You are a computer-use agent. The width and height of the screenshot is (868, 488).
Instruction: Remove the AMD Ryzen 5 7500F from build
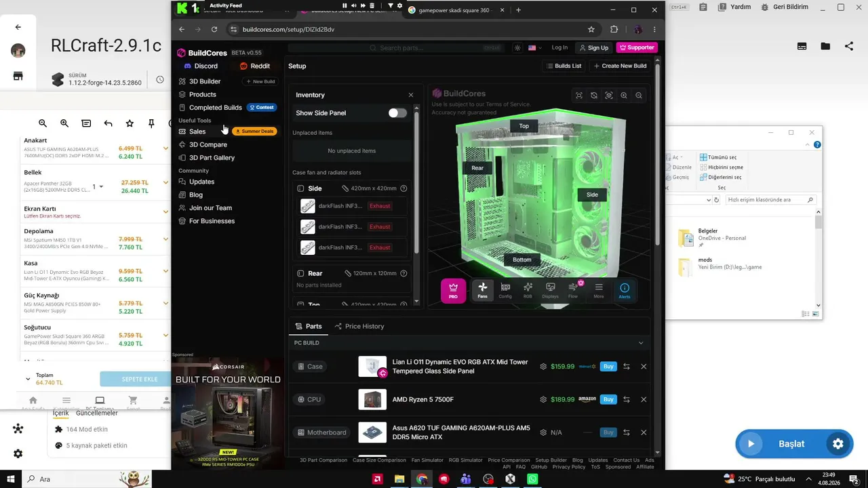(x=644, y=399)
